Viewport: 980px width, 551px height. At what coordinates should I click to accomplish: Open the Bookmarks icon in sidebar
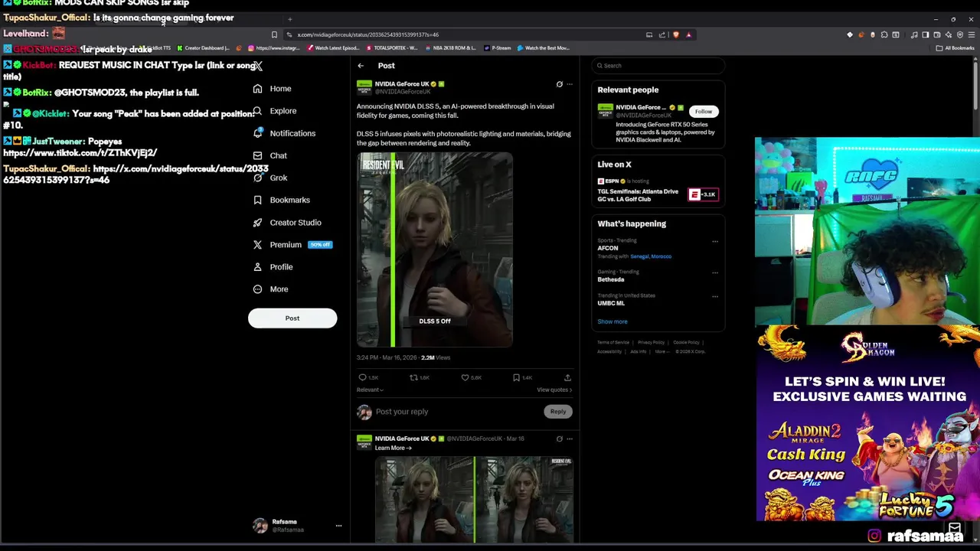tap(258, 200)
